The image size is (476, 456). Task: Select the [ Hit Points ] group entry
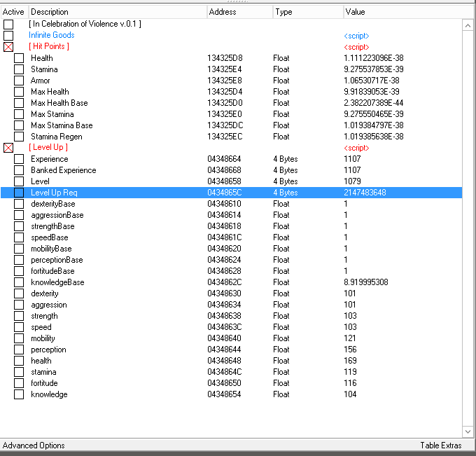click(49, 46)
